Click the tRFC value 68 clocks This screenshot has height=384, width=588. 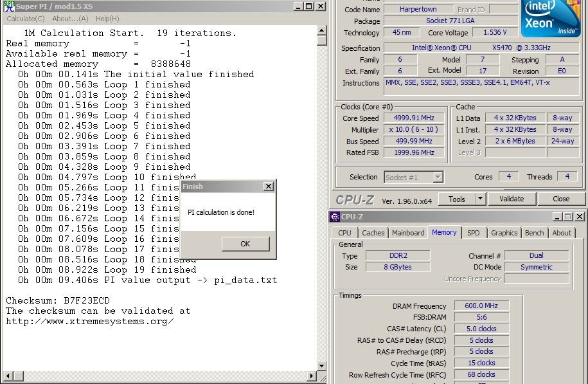tap(481, 374)
